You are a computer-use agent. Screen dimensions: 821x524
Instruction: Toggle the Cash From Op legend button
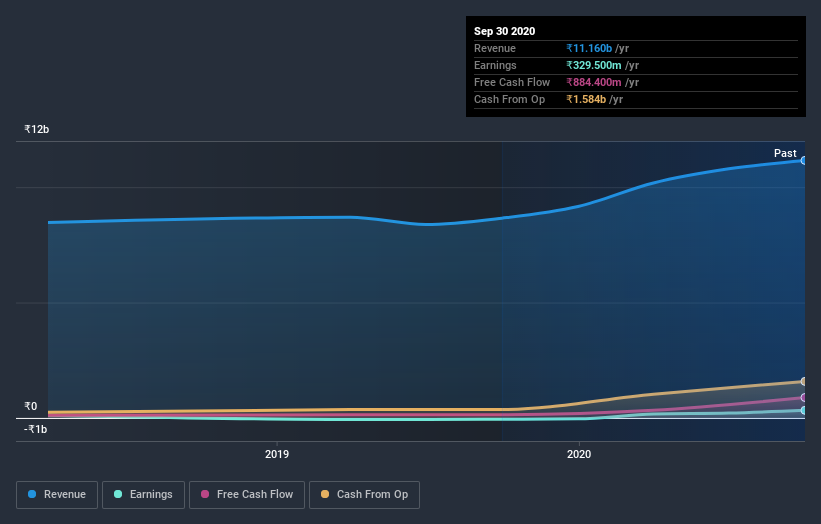pos(364,495)
